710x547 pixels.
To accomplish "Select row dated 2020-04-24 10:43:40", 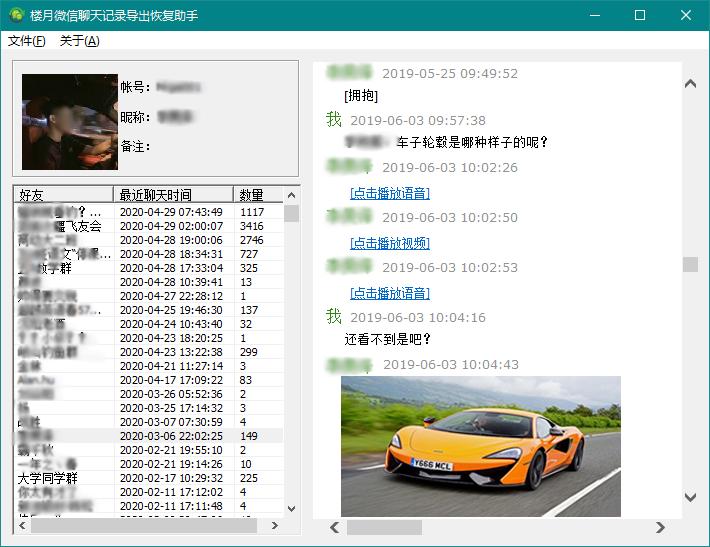I will [149, 324].
